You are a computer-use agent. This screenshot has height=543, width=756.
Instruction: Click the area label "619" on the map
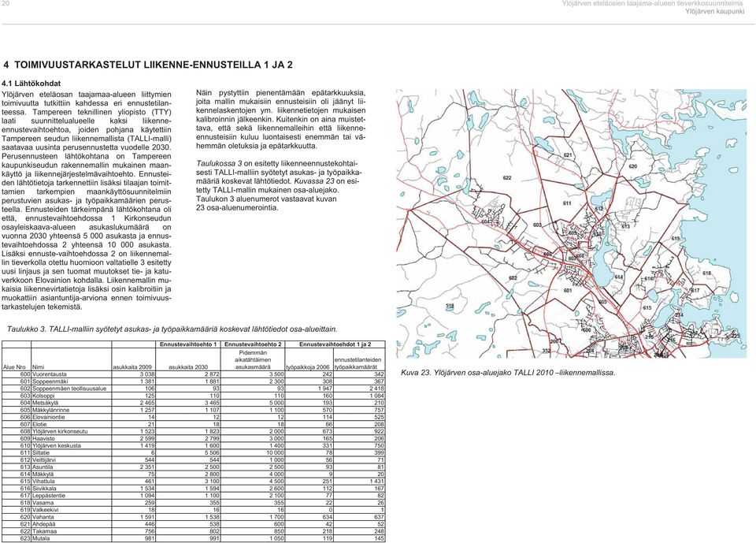point(676,239)
